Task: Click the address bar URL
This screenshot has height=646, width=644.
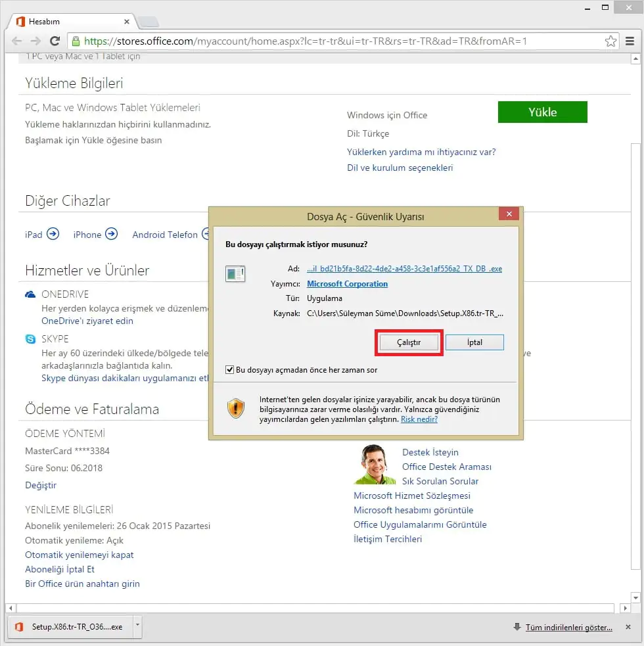Action: pyautogui.click(x=306, y=41)
